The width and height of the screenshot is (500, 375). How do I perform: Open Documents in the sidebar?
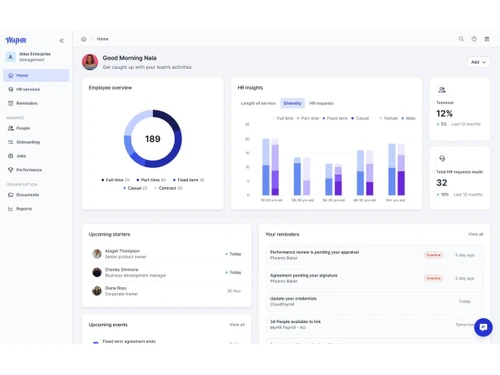tap(36, 195)
